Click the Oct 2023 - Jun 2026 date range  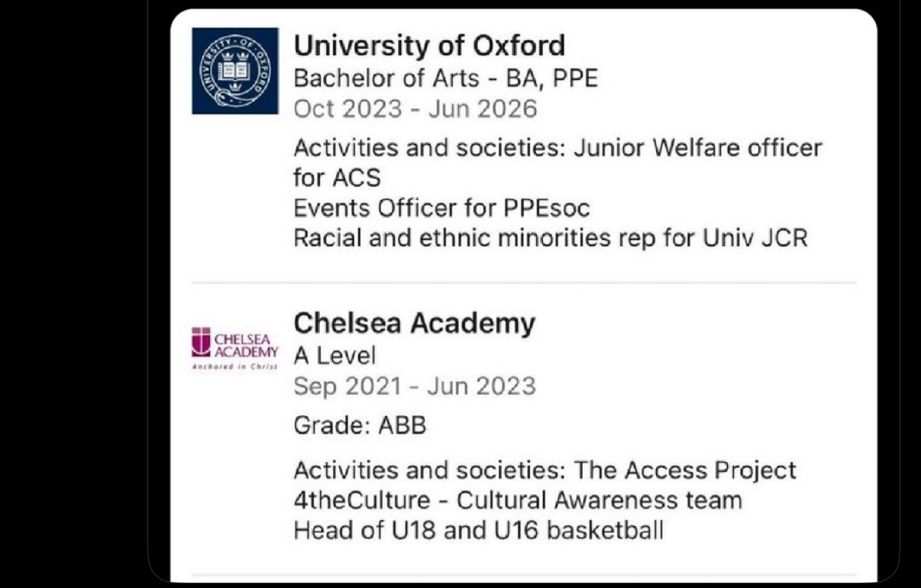click(415, 108)
